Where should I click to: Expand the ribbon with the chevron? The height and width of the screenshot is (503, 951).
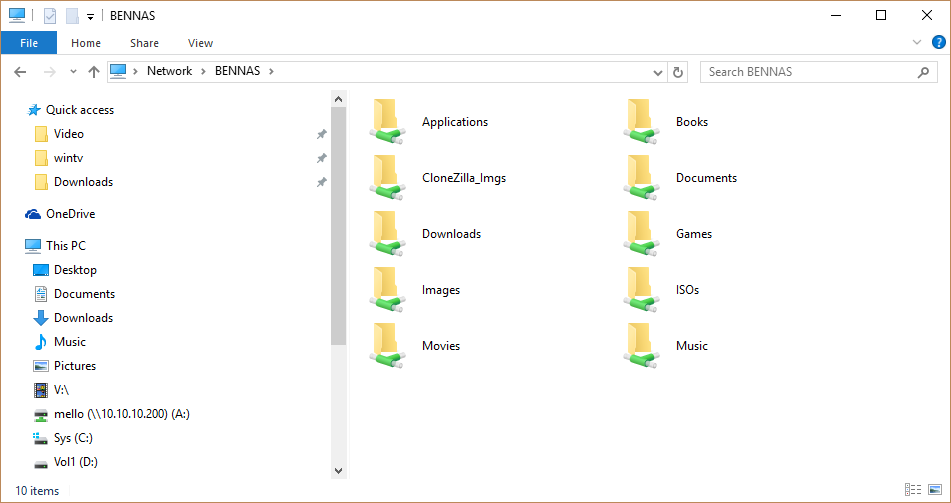(x=916, y=42)
